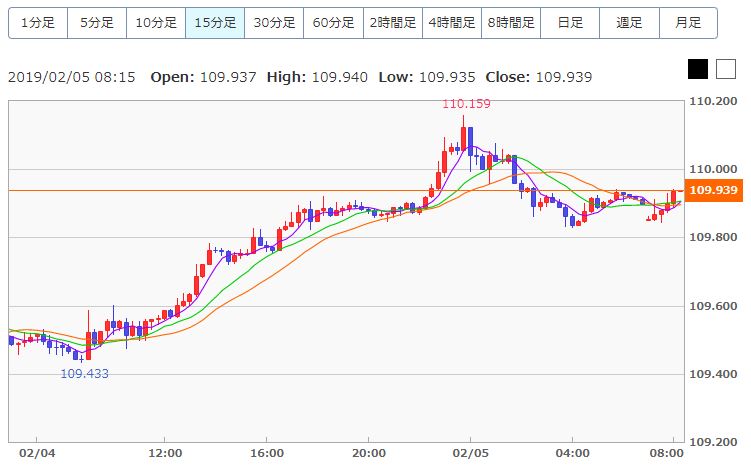751x469 pixels.
Task: Show the 日足 daily chart
Action: pyautogui.click(x=570, y=23)
